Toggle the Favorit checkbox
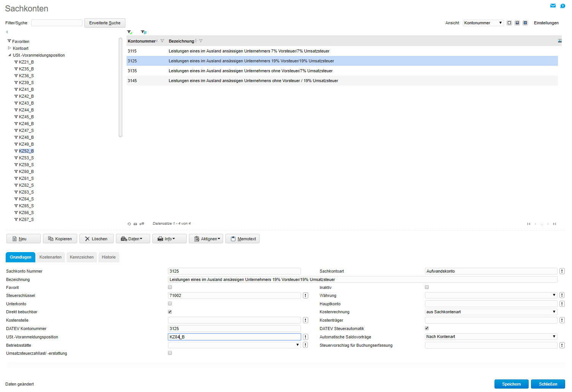 click(x=170, y=287)
